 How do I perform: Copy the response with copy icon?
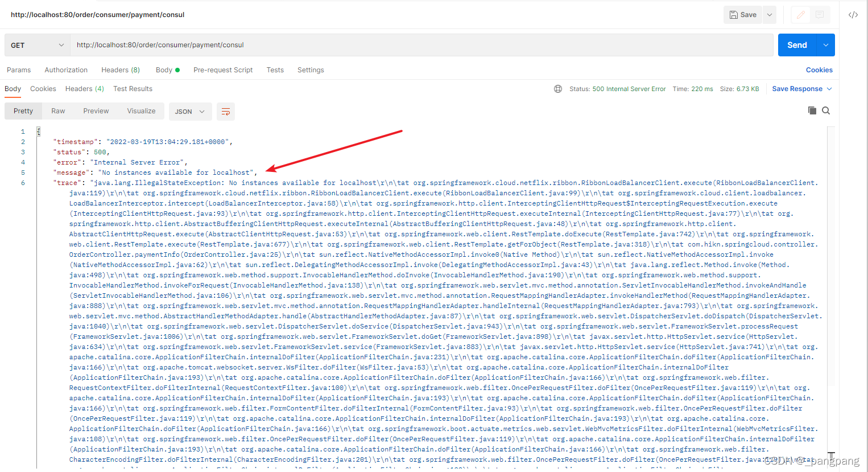coord(812,110)
